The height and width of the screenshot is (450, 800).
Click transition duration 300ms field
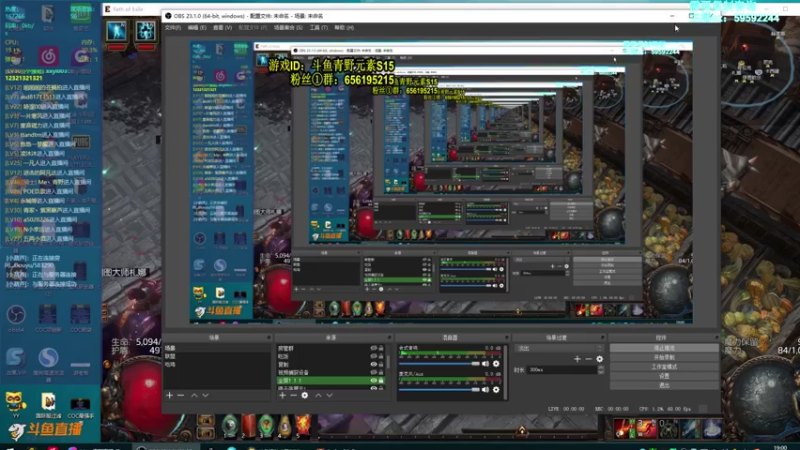click(562, 369)
